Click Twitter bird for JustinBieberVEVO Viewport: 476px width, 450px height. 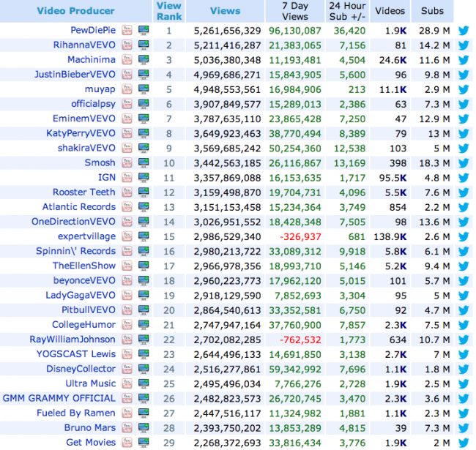464,75
